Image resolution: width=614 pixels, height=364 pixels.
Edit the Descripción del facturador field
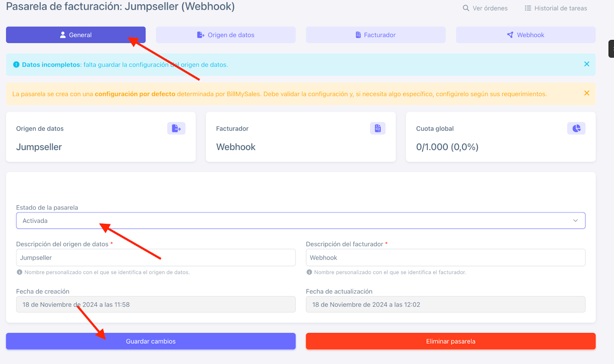(446, 258)
